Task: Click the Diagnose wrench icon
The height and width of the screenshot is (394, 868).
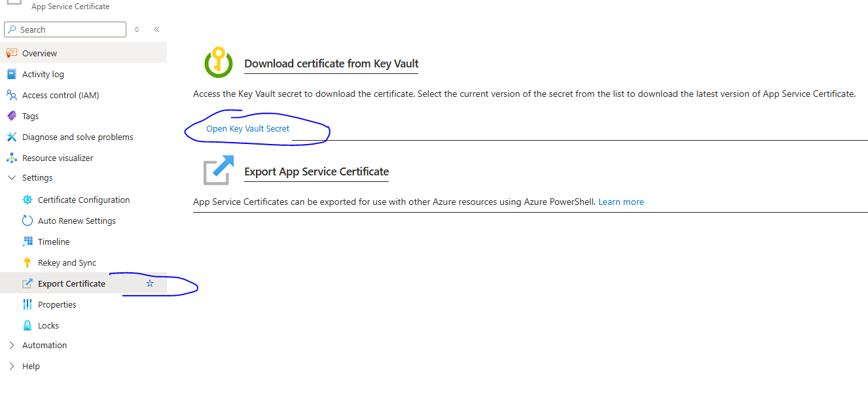Action: 11,137
